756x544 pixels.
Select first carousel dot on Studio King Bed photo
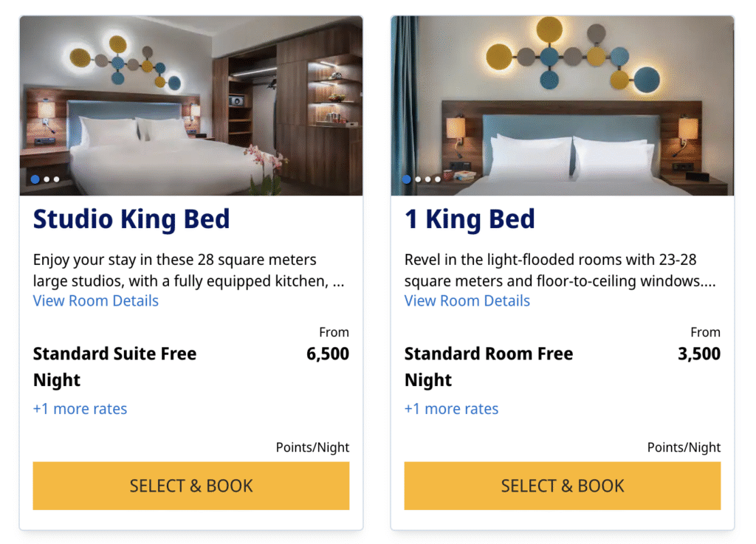35,179
